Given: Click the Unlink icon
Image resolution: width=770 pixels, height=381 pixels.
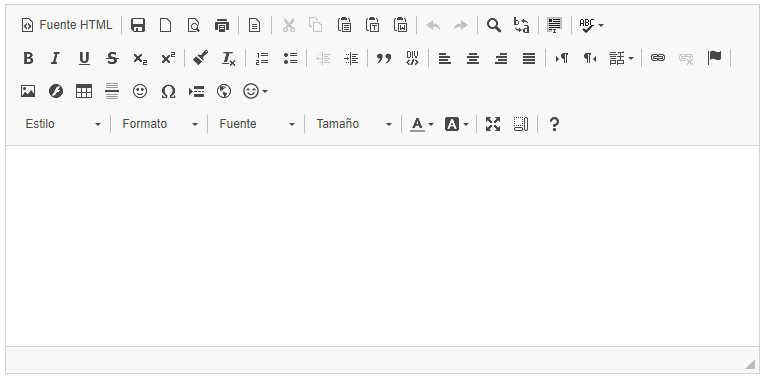Looking at the screenshot, I should [686, 58].
